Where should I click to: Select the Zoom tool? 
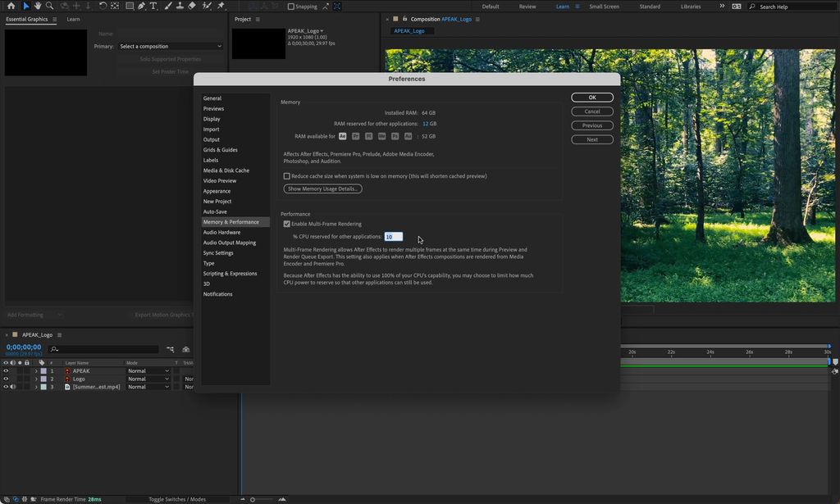coord(49,5)
